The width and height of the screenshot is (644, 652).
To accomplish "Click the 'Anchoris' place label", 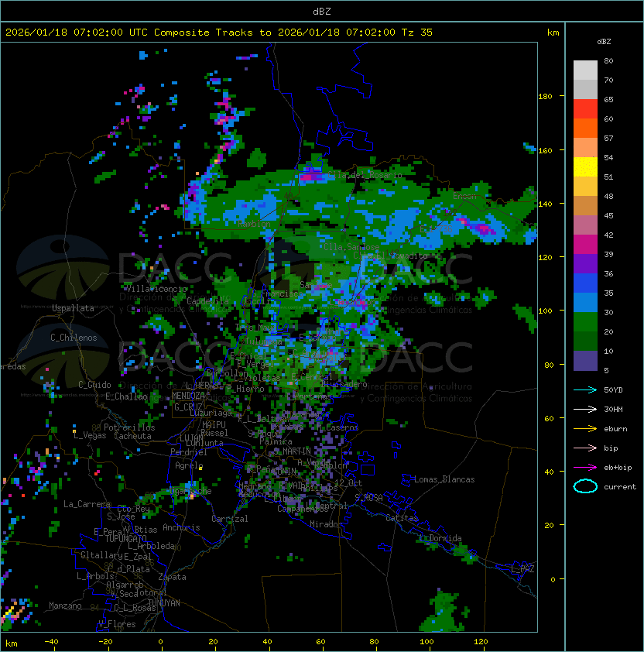I will pos(181,527).
